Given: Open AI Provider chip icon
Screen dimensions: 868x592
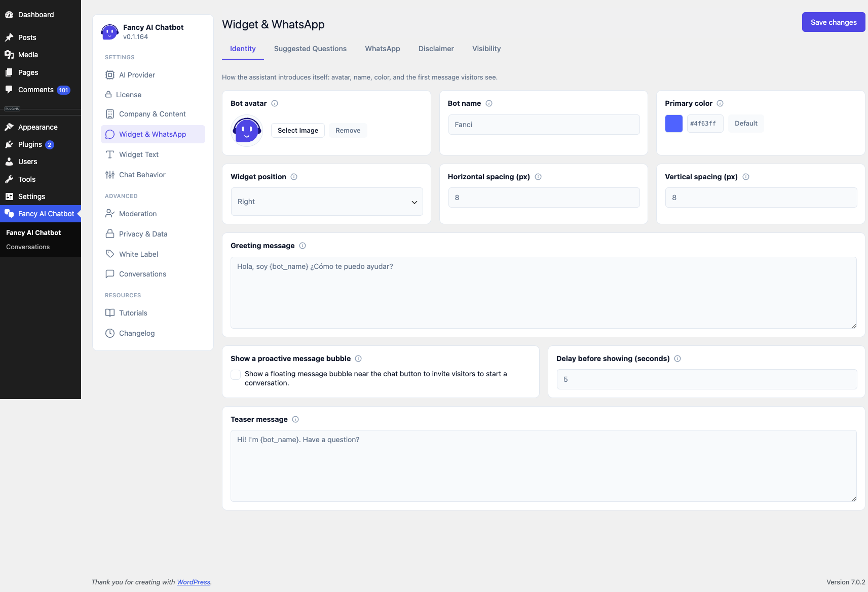Looking at the screenshot, I should tap(110, 75).
